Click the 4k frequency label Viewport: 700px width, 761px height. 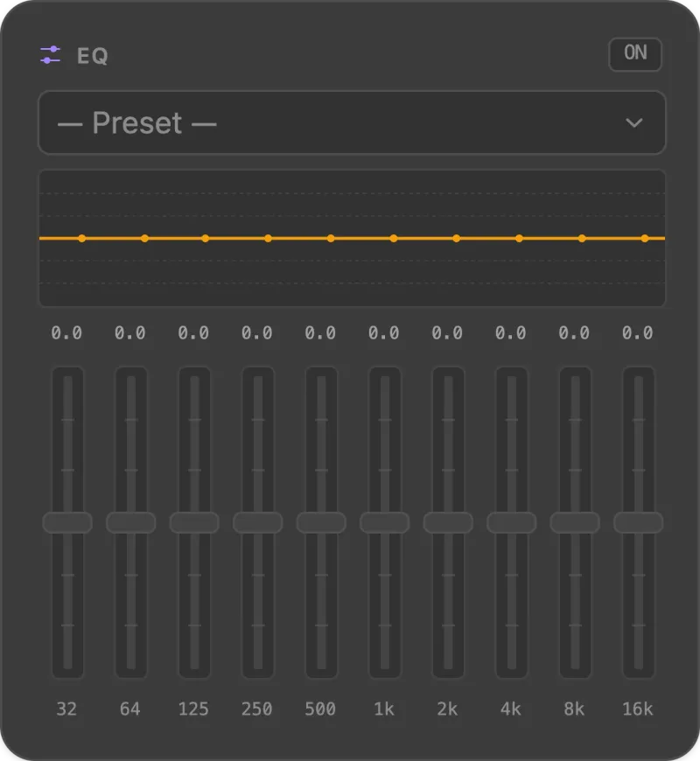[x=511, y=709]
